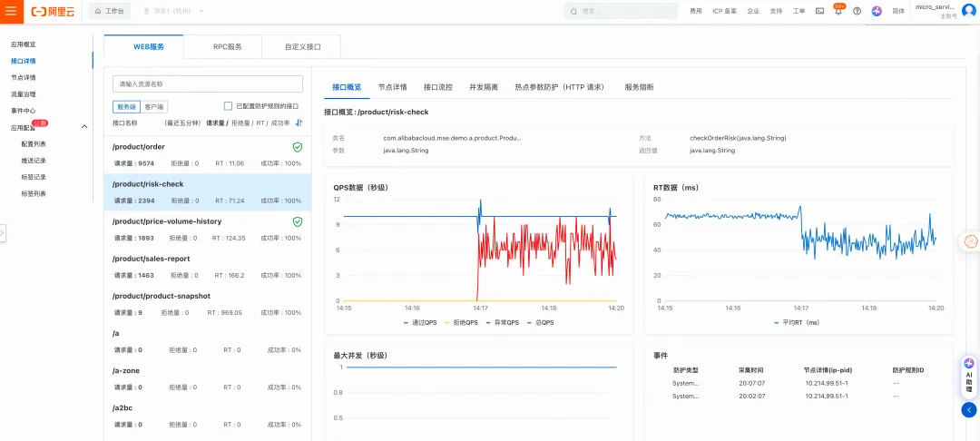This screenshot has width=980, height=441.
Task: Go to 节点详情 in sidebar
Action: tap(23, 78)
